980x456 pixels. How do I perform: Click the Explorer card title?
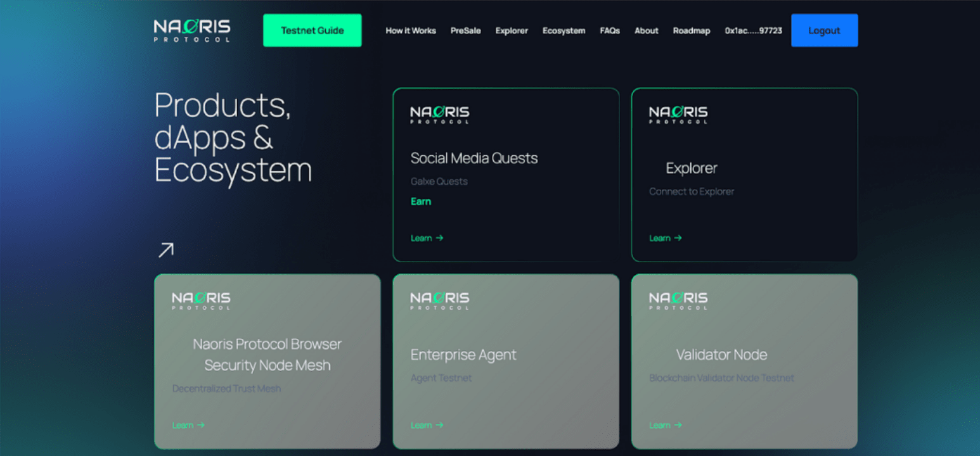pos(692,168)
